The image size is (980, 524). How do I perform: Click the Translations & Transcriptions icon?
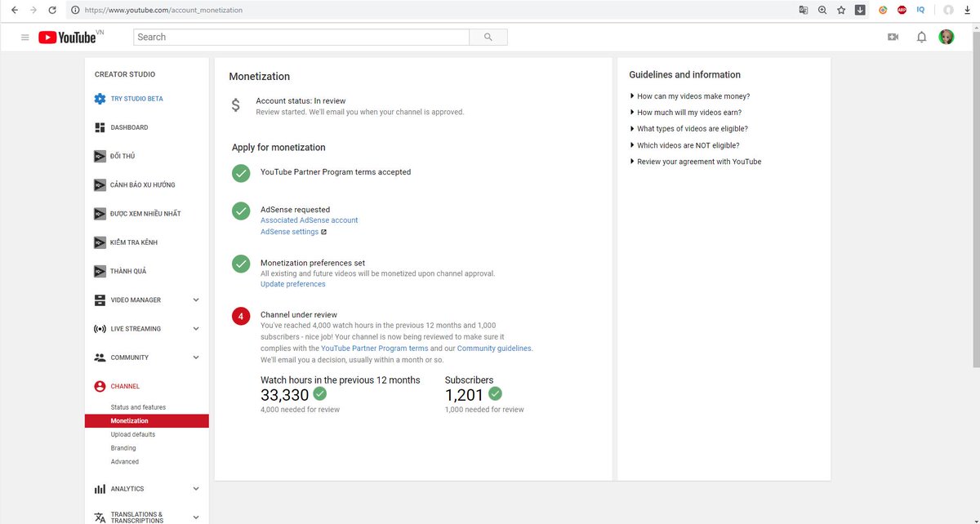[x=100, y=517]
